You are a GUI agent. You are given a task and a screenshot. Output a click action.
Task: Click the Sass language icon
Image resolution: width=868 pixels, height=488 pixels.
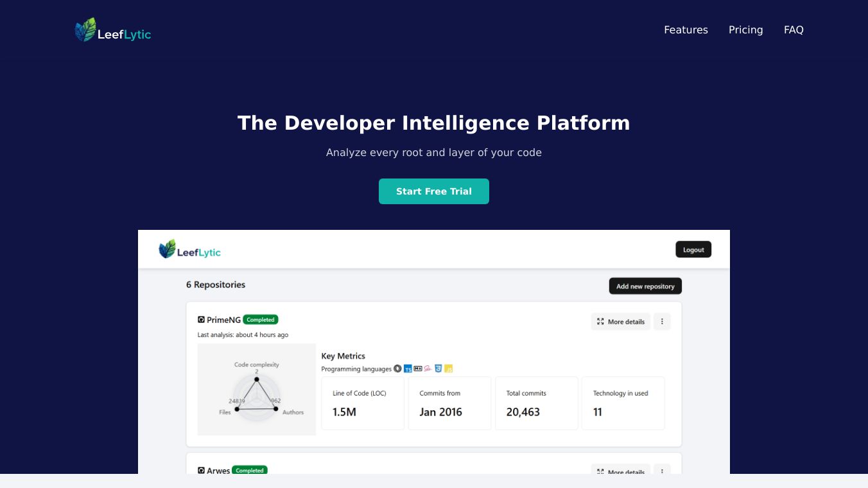coord(428,369)
